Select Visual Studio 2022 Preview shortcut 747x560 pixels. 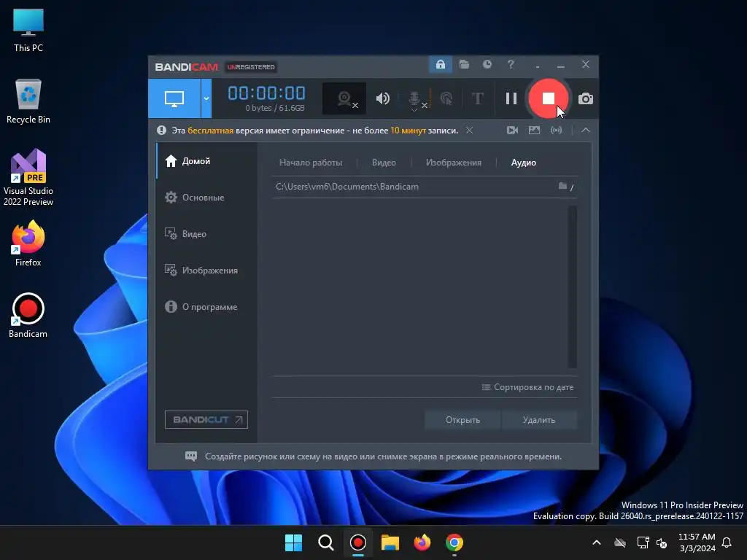coord(28,178)
